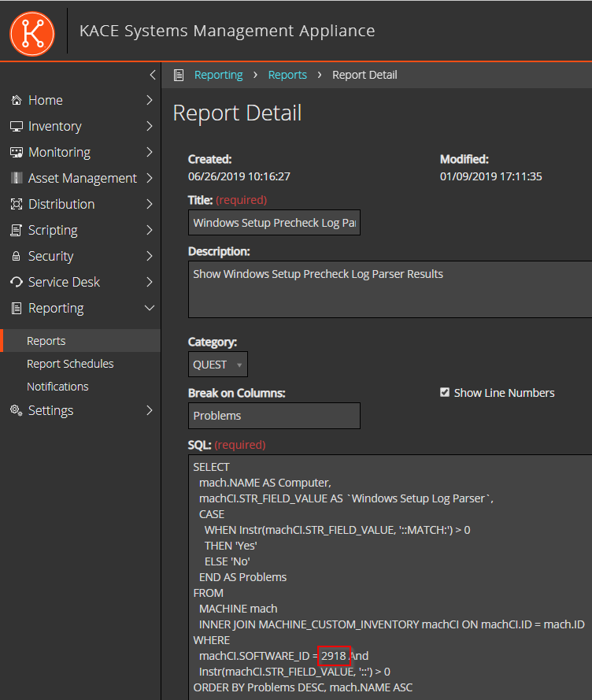Select Reports in the sidebar submenu

[80, 341]
